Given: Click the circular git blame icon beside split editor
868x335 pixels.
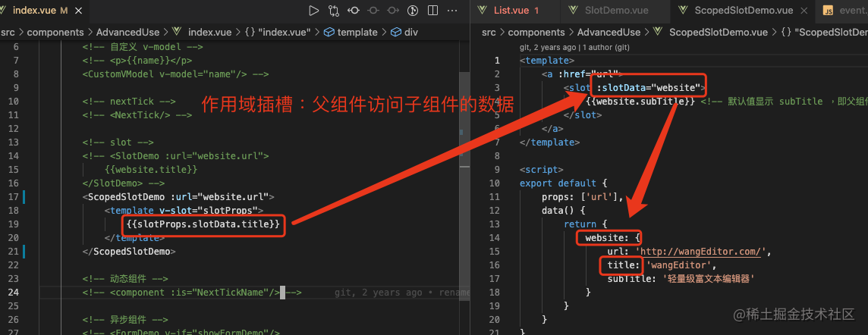Looking at the screenshot, I should pyautogui.click(x=413, y=11).
